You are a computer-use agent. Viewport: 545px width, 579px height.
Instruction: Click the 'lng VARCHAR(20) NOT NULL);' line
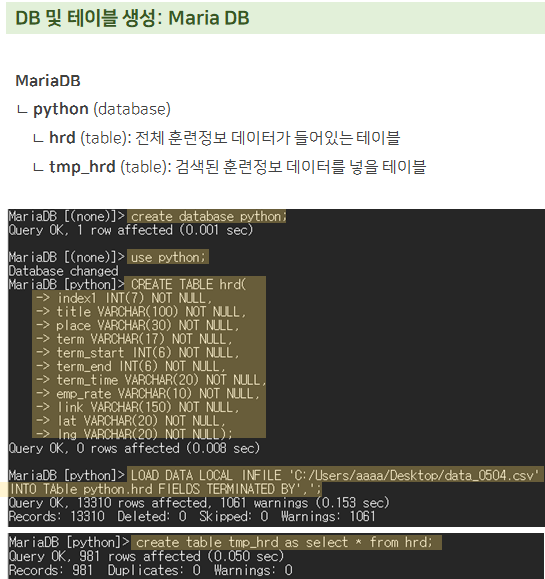click(144, 434)
